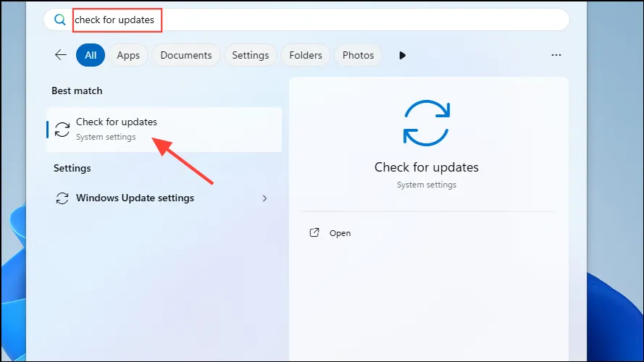
Task: Switch to the Apps filter
Action: (x=128, y=55)
